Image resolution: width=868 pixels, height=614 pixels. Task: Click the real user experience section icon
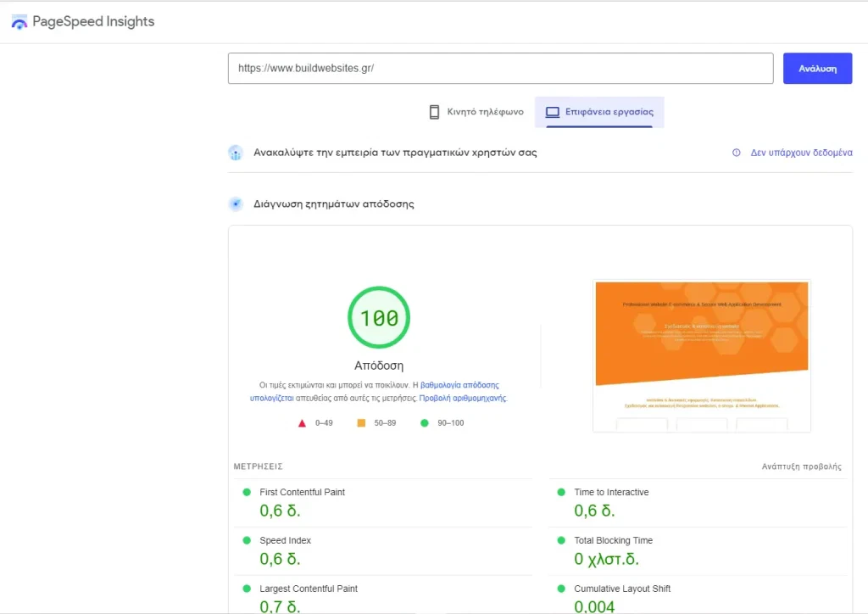pyautogui.click(x=236, y=153)
